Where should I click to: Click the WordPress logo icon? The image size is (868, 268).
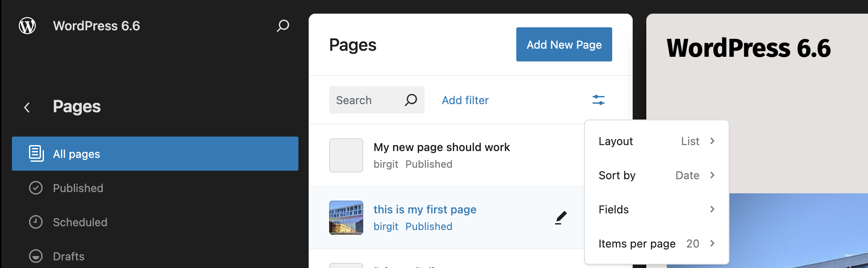pyautogui.click(x=27, y=26)
